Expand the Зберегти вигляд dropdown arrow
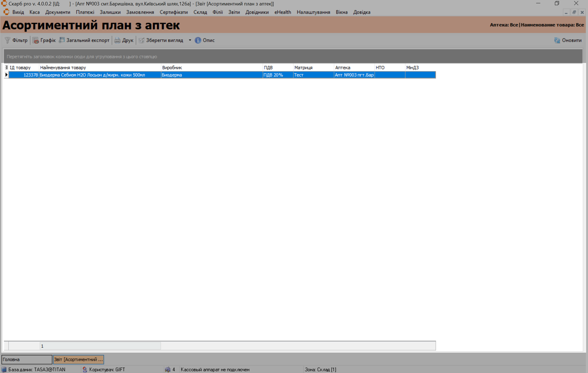 coord(190,40)
